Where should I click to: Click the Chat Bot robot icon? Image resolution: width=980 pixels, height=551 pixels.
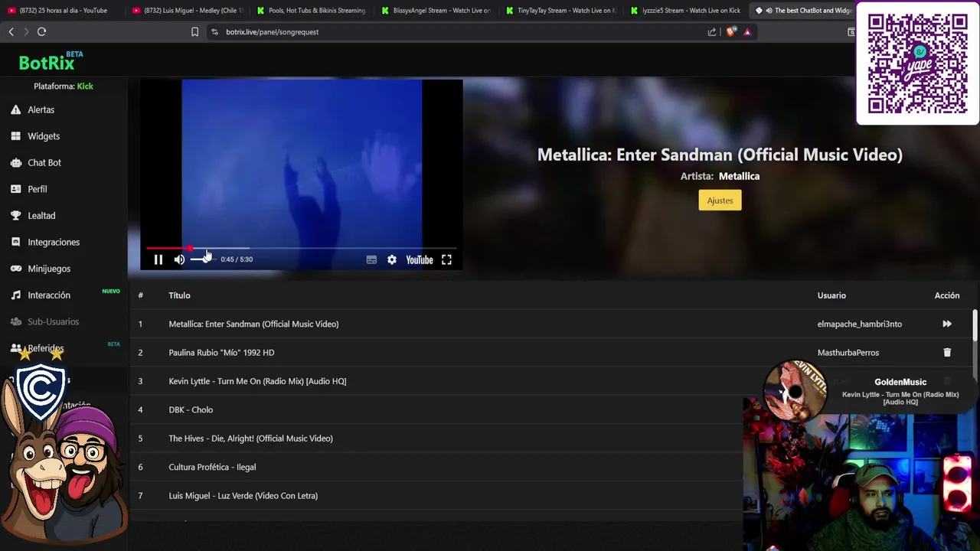coord(15,162)
